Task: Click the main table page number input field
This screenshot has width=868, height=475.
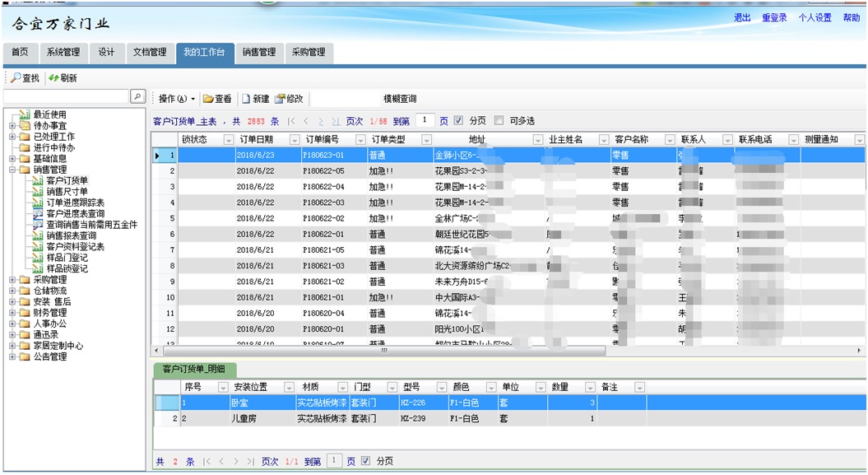Action: pos(425,121)
